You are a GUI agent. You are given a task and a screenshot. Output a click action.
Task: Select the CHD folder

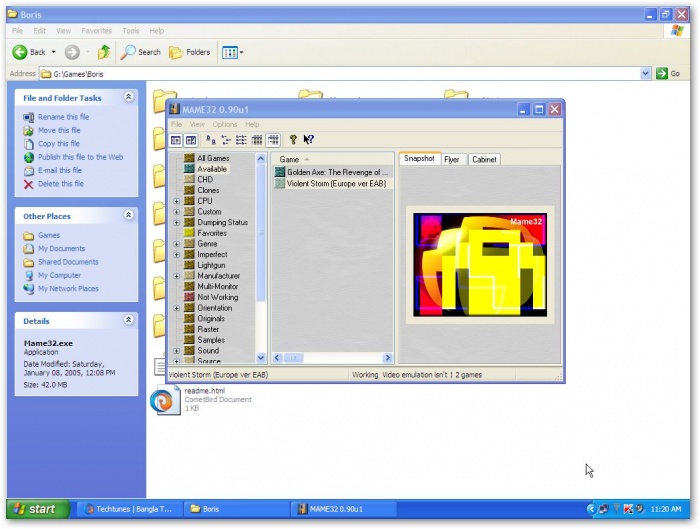click(x=205, y=179)
